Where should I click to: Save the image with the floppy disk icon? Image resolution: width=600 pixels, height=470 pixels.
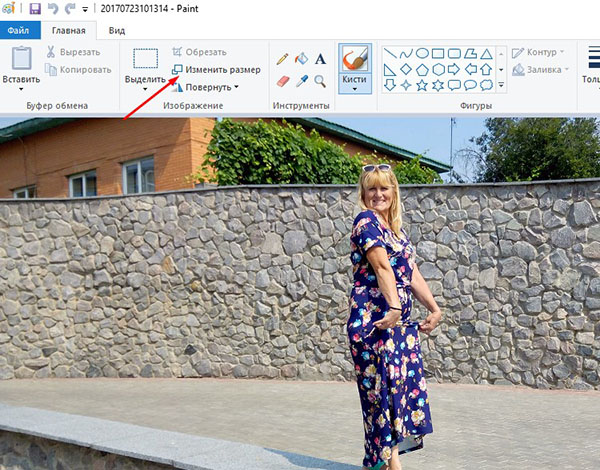pyautogui.click(x=35, y=8)
